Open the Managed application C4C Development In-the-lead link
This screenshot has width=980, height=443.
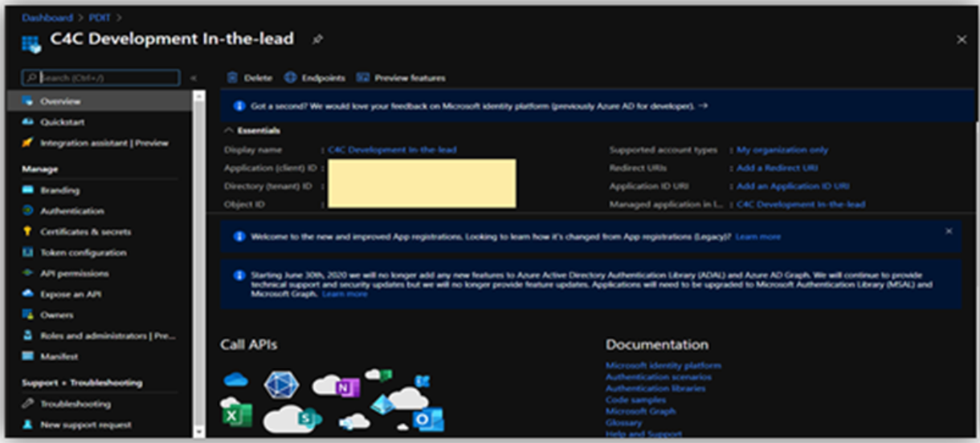[x=801, y=205]
